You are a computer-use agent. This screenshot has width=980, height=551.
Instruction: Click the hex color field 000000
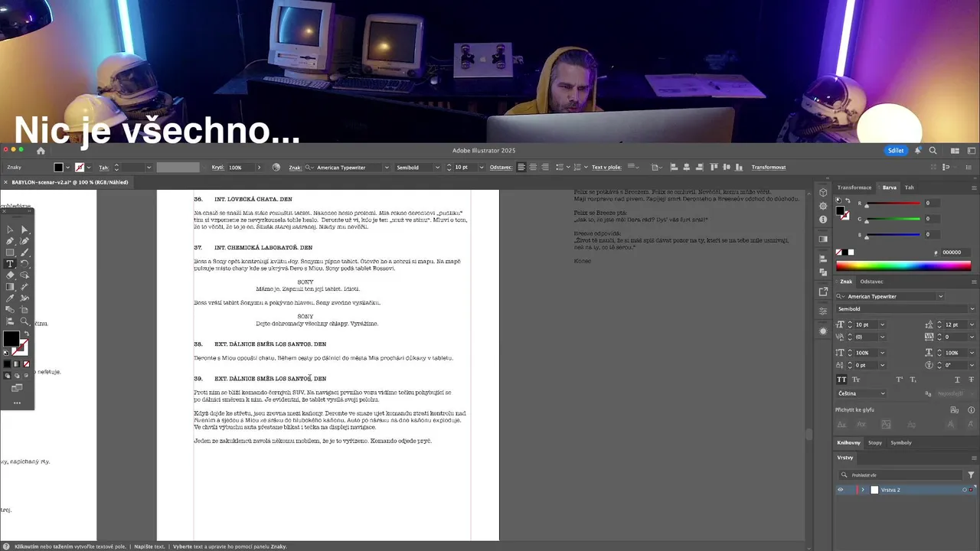(957, 252)
